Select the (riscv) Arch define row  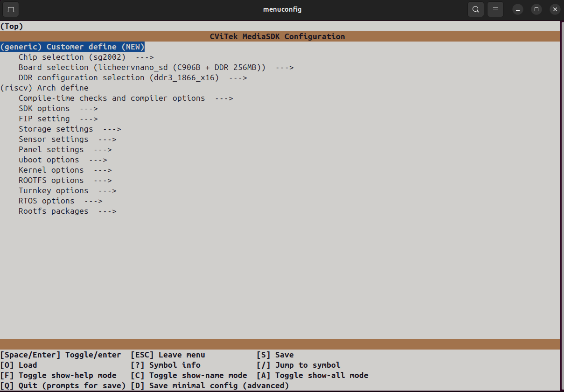[x=44, y=88]
